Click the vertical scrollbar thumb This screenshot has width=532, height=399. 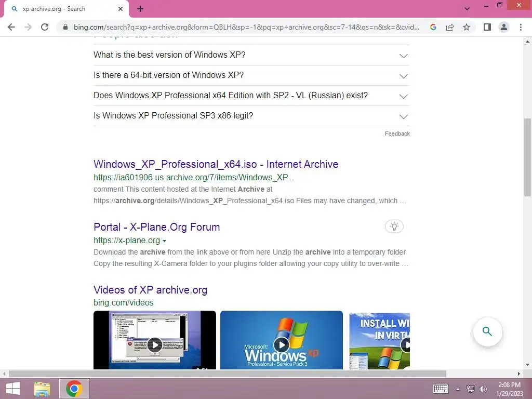(527, 157)
